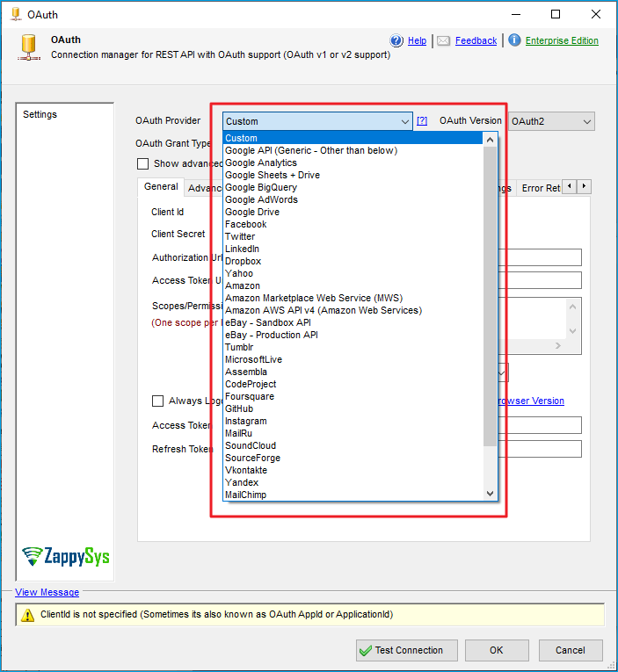Click the dropdown list scroll down arrow
618x672 pixels.
pyautogui.click(x=490, y=494)
